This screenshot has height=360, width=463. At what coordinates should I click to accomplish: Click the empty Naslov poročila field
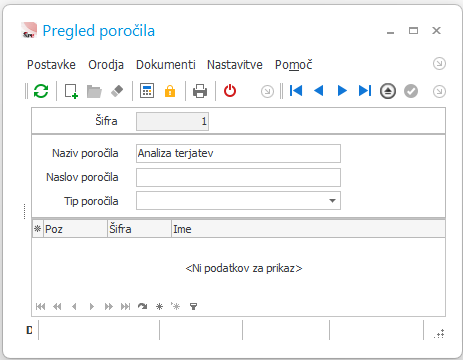[238, 177]
